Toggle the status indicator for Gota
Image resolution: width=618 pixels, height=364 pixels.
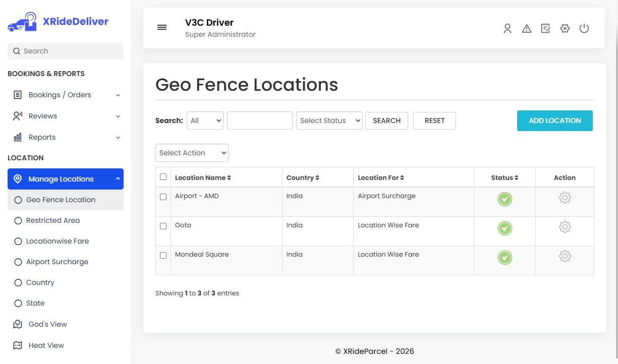point(504,228)
